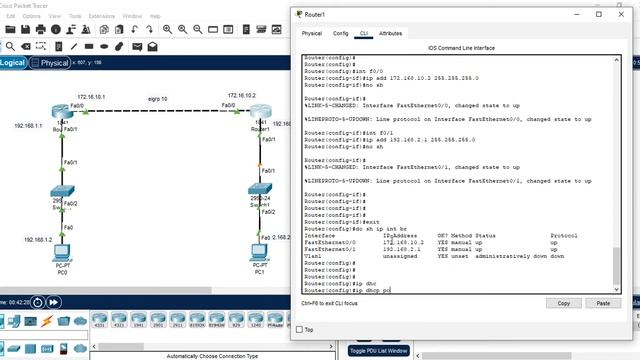Select the PC1 computer in the topology
Screen dimensions: 640x360
coord(259,253)
